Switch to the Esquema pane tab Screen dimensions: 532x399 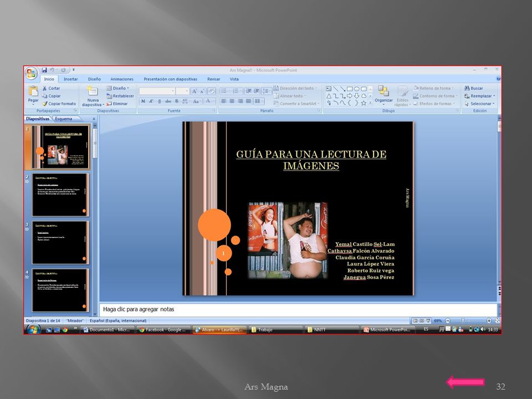[63, 119]
